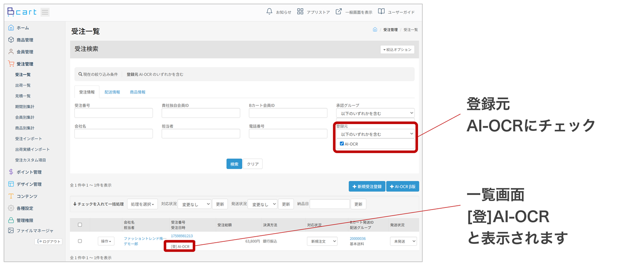This screenshot has width=644, height=268.
Task: Switch to the 商品情報 tab
Action: click(137, 92)
